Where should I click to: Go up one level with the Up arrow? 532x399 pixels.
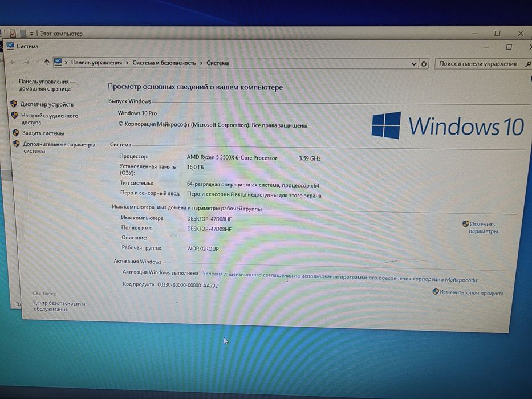pos(47,62)
